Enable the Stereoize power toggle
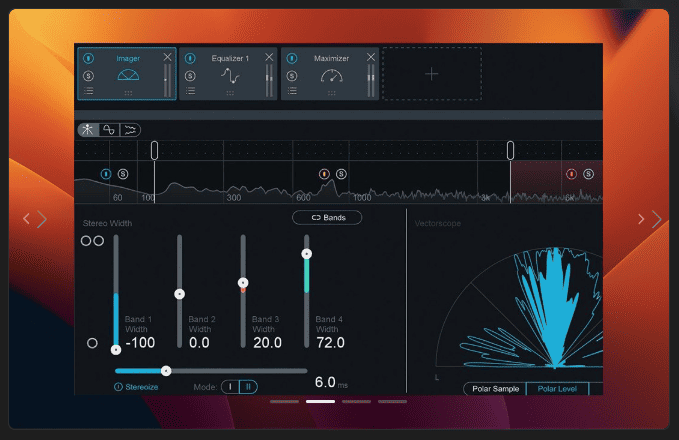Viewport: 679px width, 440px height. pos(118,387)
